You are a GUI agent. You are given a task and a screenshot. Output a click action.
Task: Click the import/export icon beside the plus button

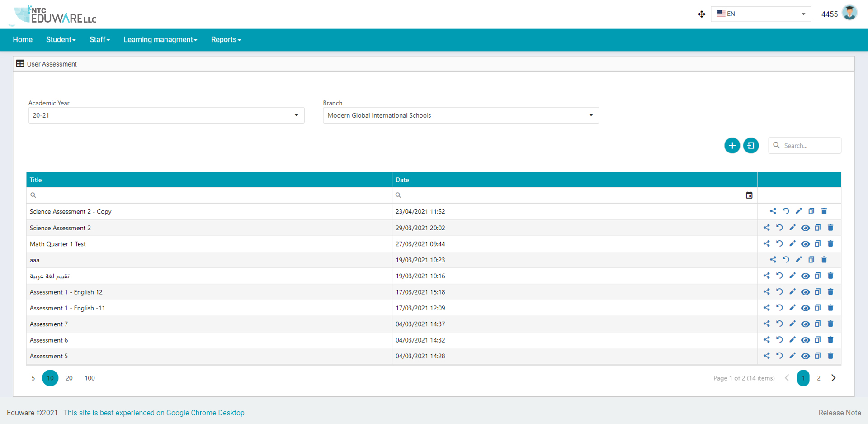point(751,145)
